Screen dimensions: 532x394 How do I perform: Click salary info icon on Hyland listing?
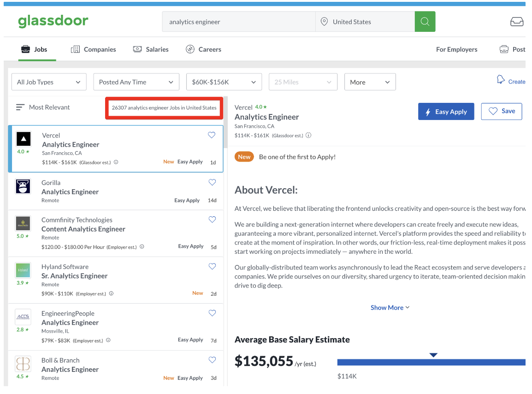pyautogui.click(x=111, y=293)
